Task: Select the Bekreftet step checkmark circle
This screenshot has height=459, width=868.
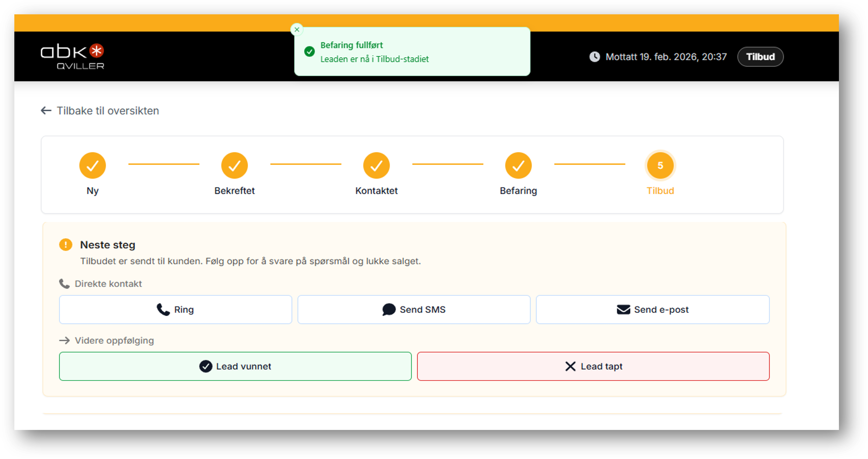Action: (234, 165)
